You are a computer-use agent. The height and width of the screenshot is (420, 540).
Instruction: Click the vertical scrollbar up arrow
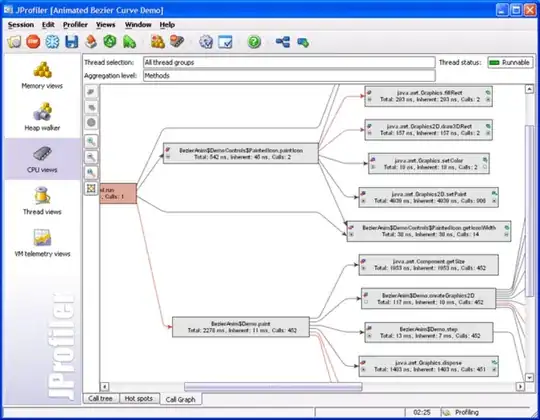point(529,89)
